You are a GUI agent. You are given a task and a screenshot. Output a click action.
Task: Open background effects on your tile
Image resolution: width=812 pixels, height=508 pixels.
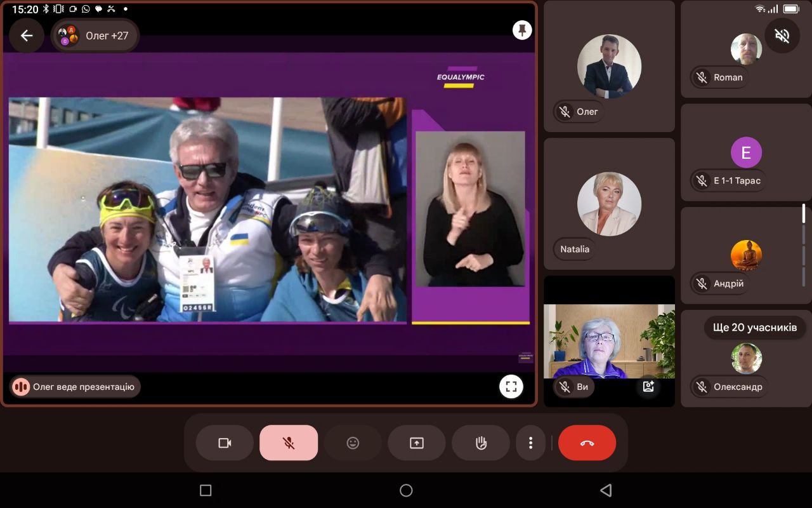tap(648, 386)
